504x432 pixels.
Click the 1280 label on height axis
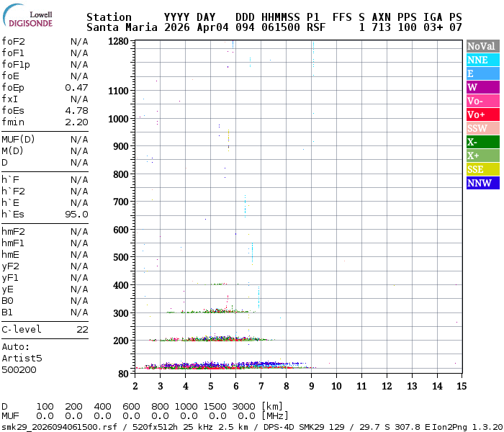pos(117,42)
